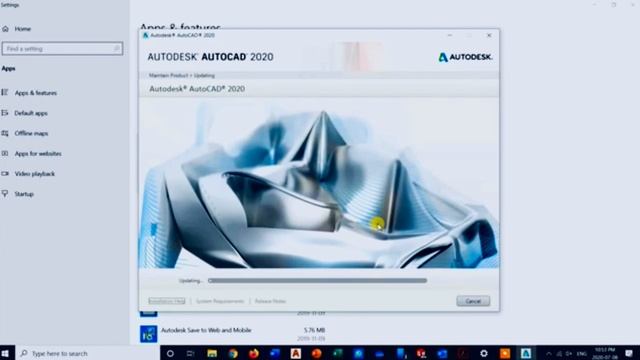The width and height of the screenshot is (640, 360).
Task: Click the search magnifier in Settings box
Action: pyautogui.click(x=116, y=49)
